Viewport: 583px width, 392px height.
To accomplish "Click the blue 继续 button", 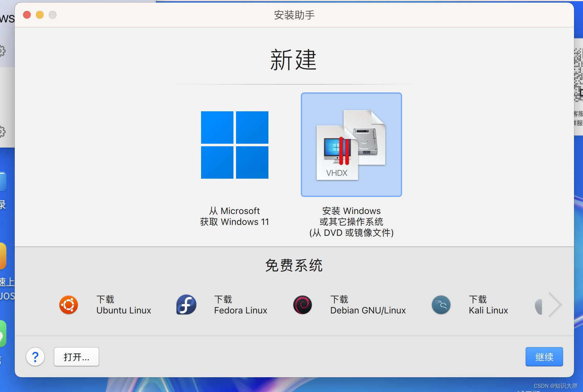I will pos(544,357).
